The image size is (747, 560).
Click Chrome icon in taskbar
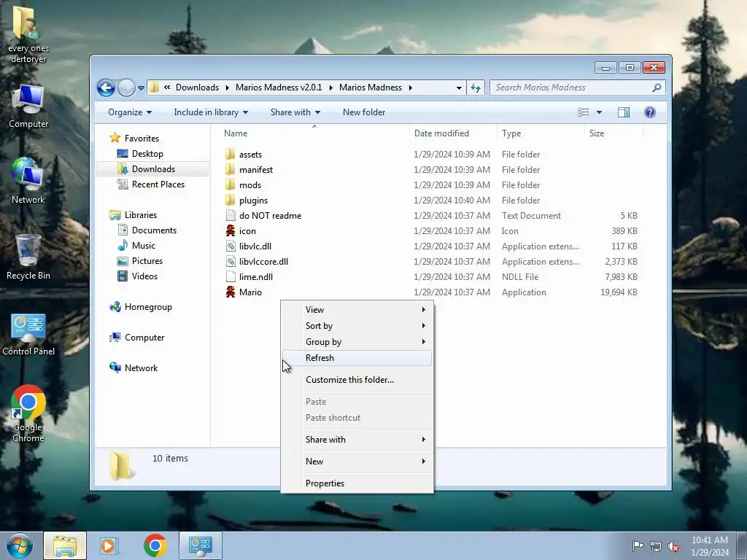pos(155,545)
